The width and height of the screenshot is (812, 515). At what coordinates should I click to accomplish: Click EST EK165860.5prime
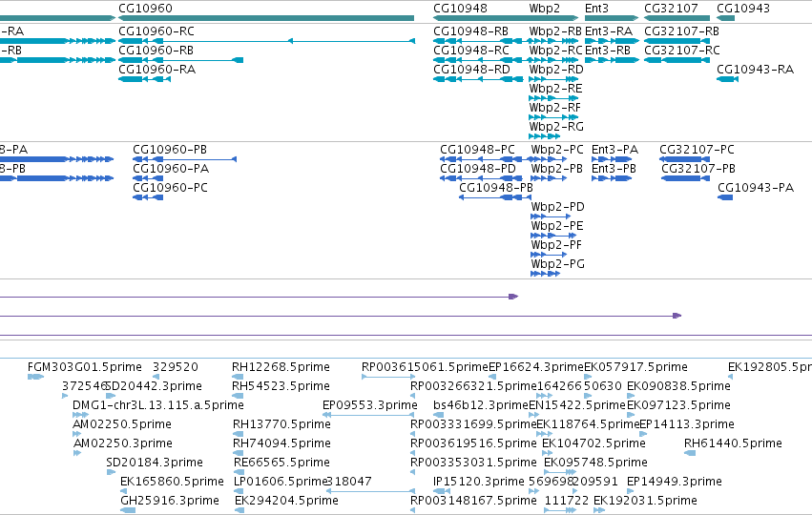(x=173, y=482)
